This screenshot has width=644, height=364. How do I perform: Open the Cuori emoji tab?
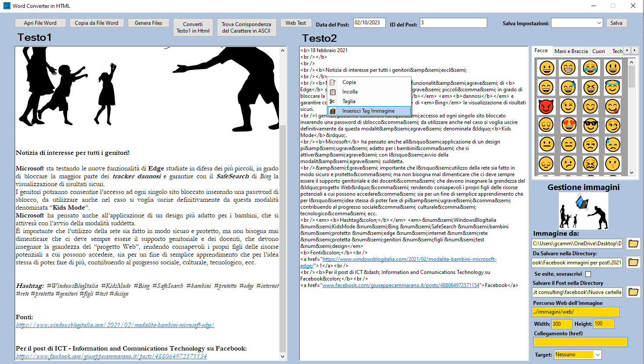click(x=598, y=51)
